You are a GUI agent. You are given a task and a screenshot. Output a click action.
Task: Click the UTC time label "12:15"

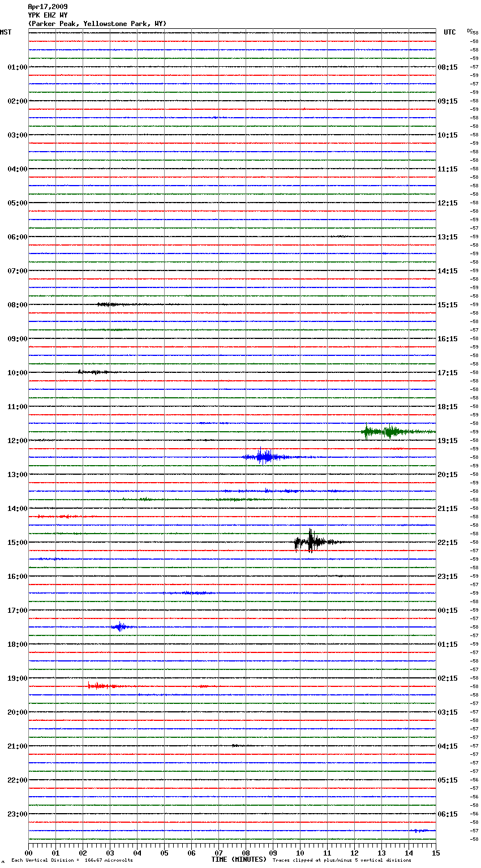click(x=448, y=203)
